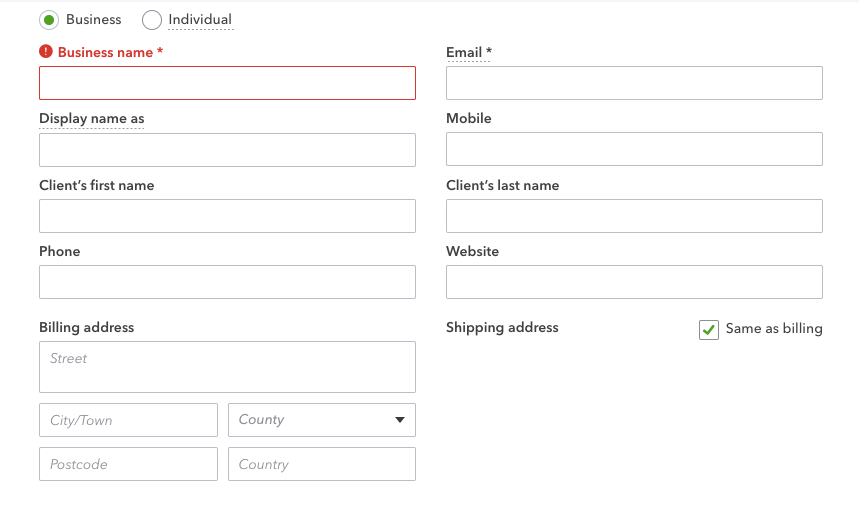Click the Display name as field
Image resolution: width=859 pixels, height=506 pixels.
tap(227, 150)
